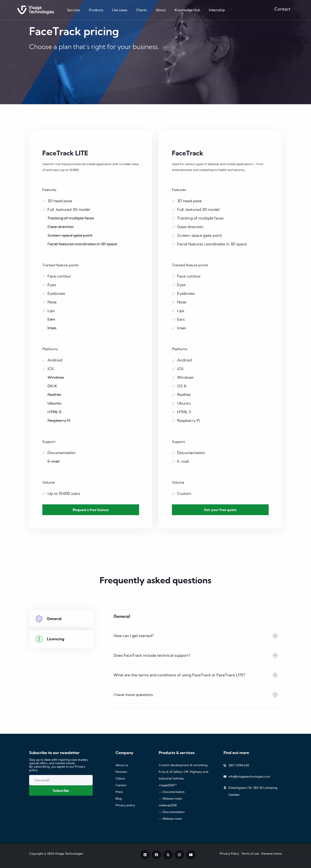Click the dollar icon beside Licencing
The image size is (311, 868).
(x=38, y=639)
